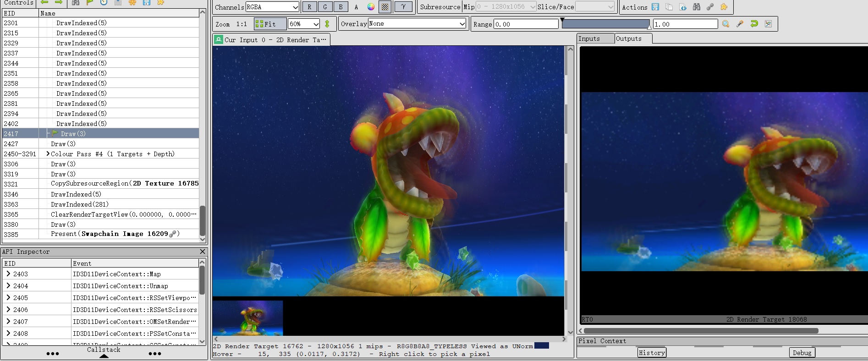Toggle the B blue channel
868x361 pixels.
coord(341,7)
